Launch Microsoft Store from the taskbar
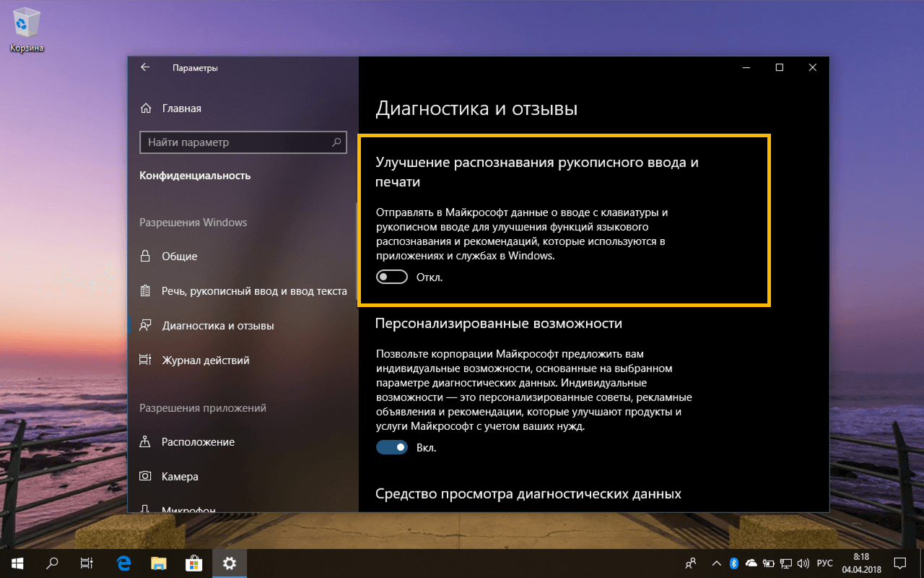The image size is (924, 578). pyautogui.click(x=193, y=563)
